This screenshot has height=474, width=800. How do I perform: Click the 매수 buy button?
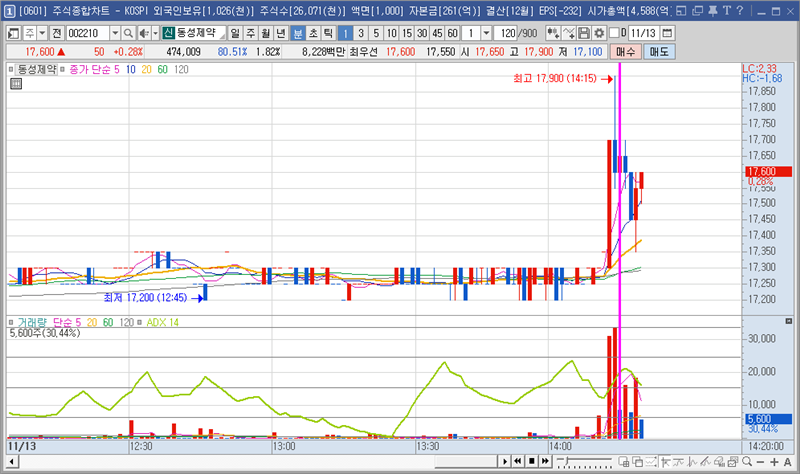click(626, 51)
